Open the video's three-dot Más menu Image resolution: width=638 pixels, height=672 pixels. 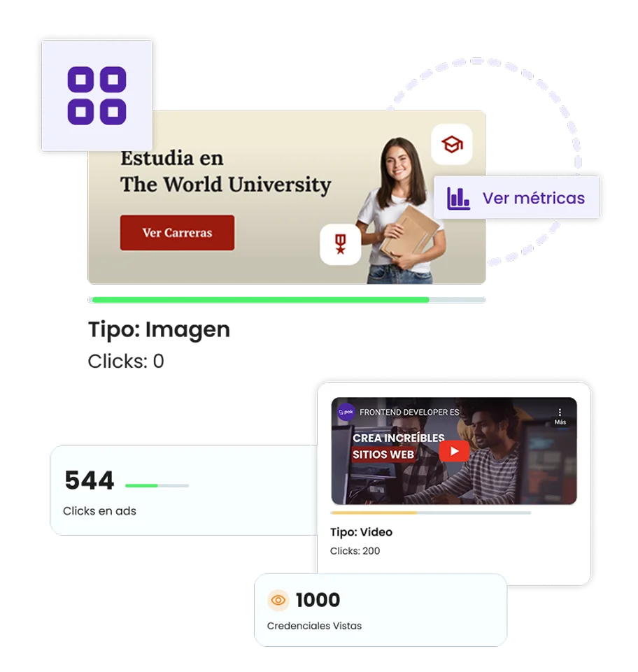(560, 415)
